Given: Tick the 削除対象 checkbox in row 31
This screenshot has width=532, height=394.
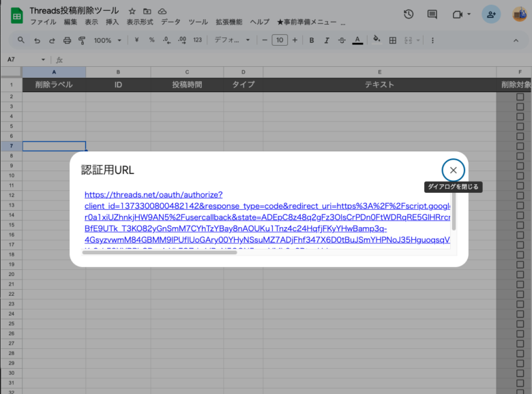Looking at the screenshot, I should coord(520,383).
